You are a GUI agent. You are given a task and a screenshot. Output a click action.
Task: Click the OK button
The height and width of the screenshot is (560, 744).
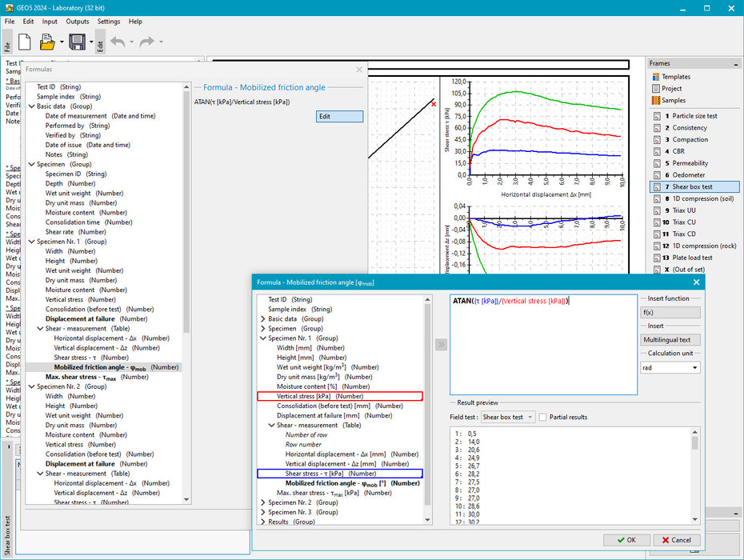pyautogui.click(x=626, y=540)
